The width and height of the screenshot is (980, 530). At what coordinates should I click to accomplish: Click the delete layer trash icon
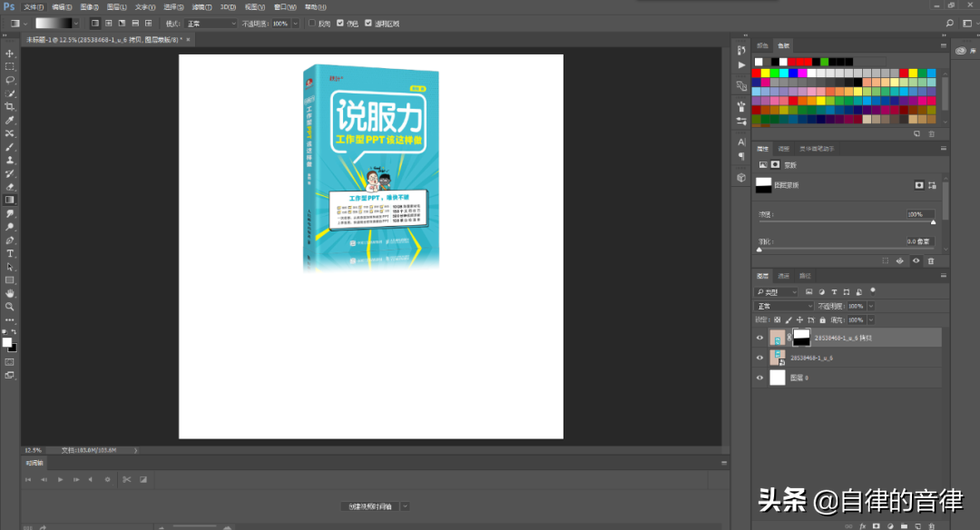pos(931,526)
